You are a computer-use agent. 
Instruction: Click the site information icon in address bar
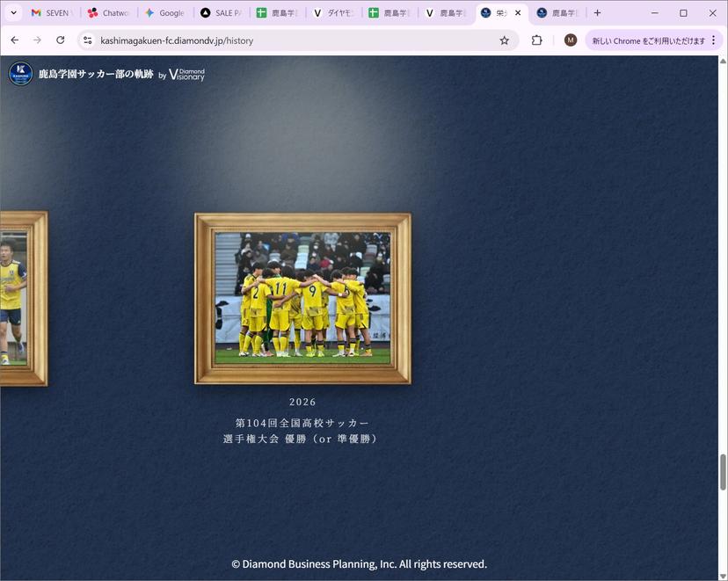(x=87, y=40)
